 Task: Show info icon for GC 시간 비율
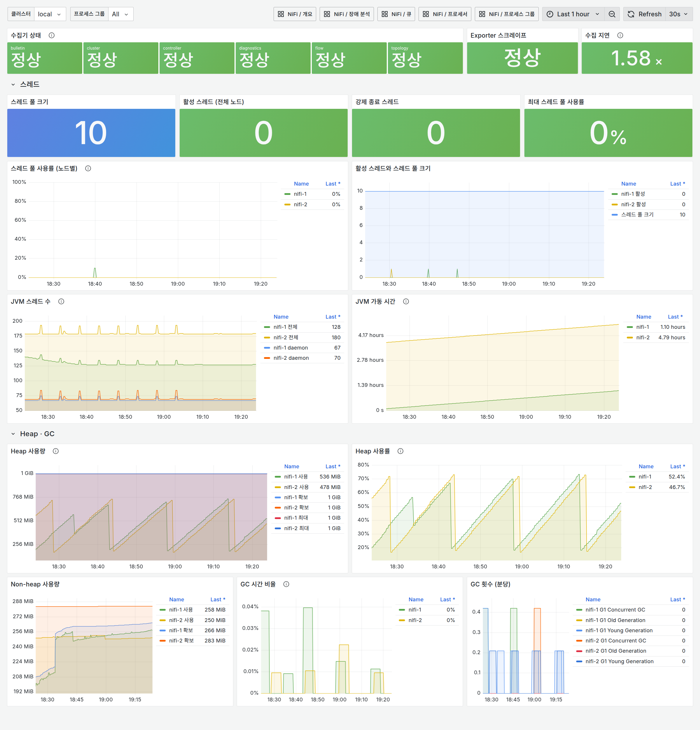coord(286,584)
